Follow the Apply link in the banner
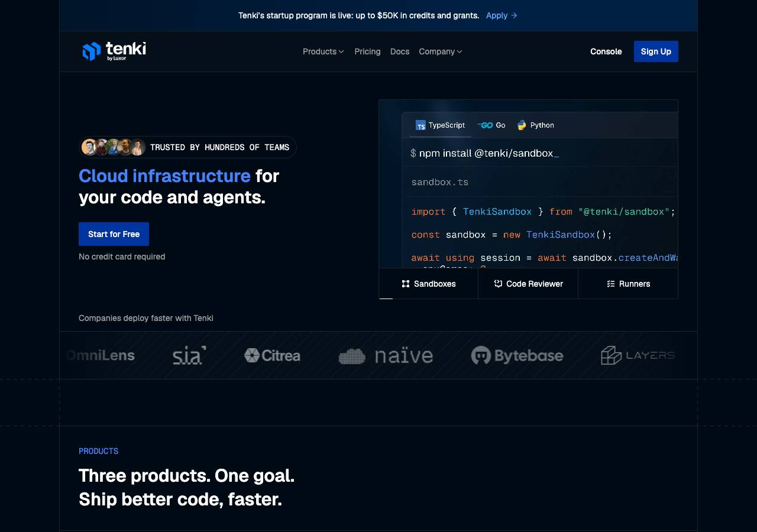Image resolution: width=757 pixels, height=532 pixels. coord(502,15)
